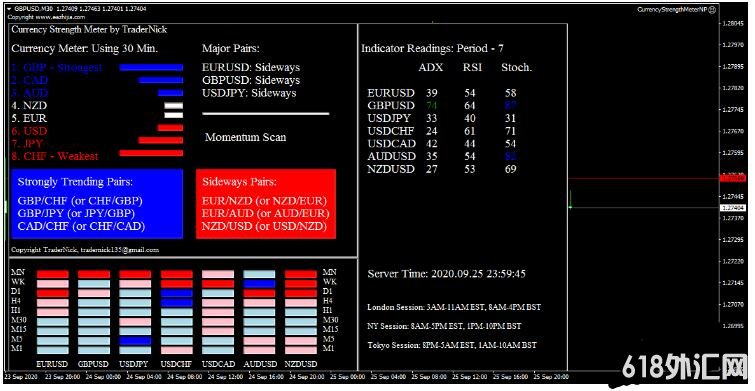Click the USDJPY M5 blue heatmap cell
755x391 pixels.
point(135,341)
